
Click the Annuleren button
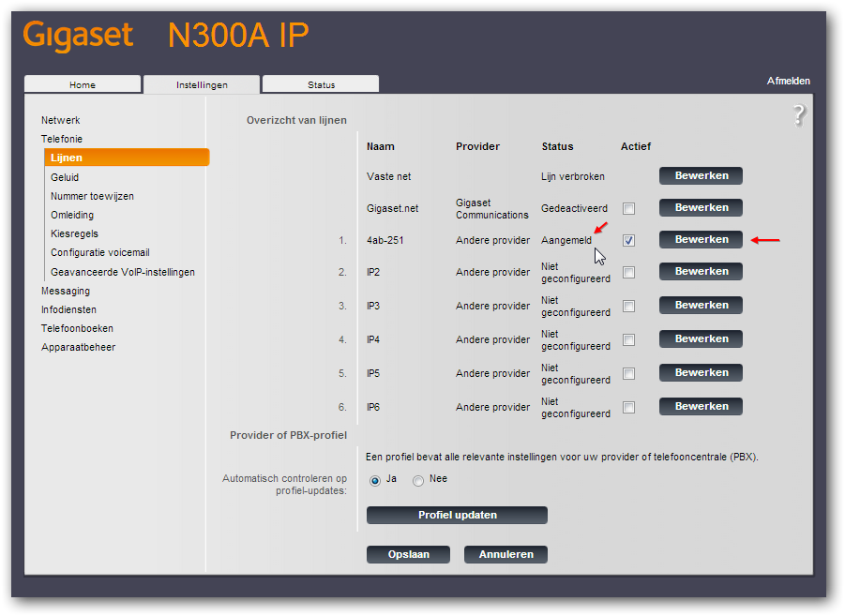point(505,554)
